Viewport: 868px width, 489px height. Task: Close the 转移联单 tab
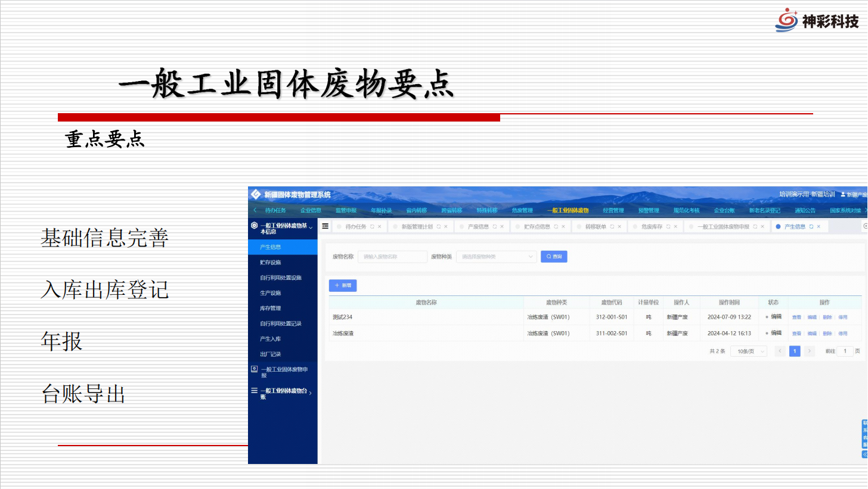(x=620, y=227)
